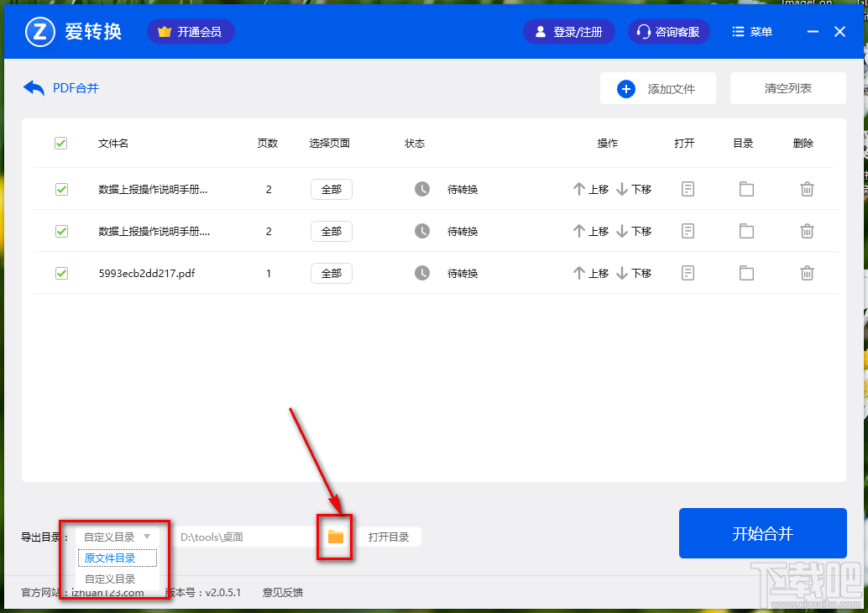Toggle the select-all checkbox in the header
868x613 pixels.
(x=60, y=143)
